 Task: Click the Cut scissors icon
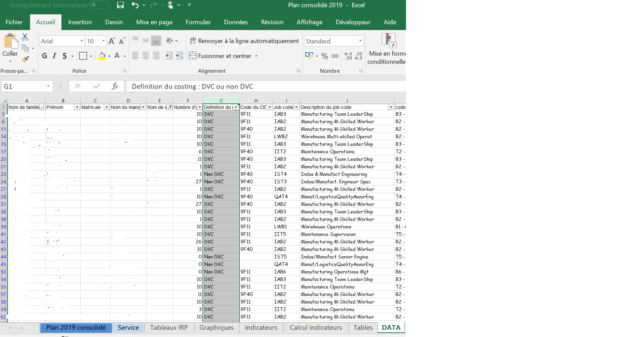tap(25, 37)
